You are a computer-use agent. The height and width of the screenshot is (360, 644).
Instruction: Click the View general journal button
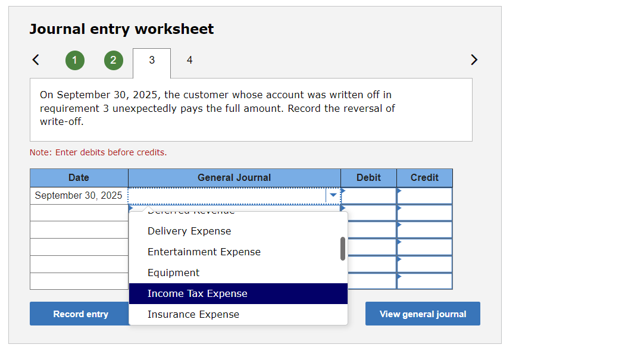pos(423,314)
